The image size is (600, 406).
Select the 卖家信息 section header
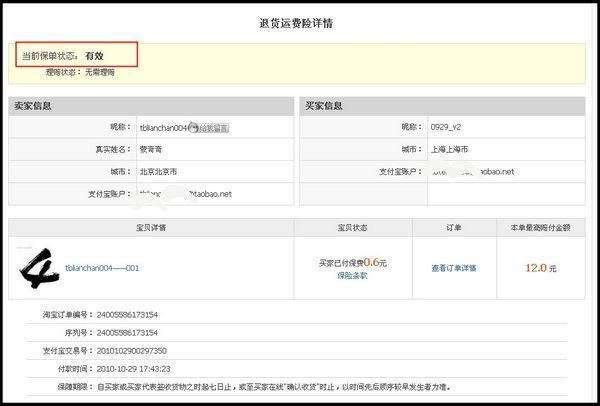(x=33, y=105)
